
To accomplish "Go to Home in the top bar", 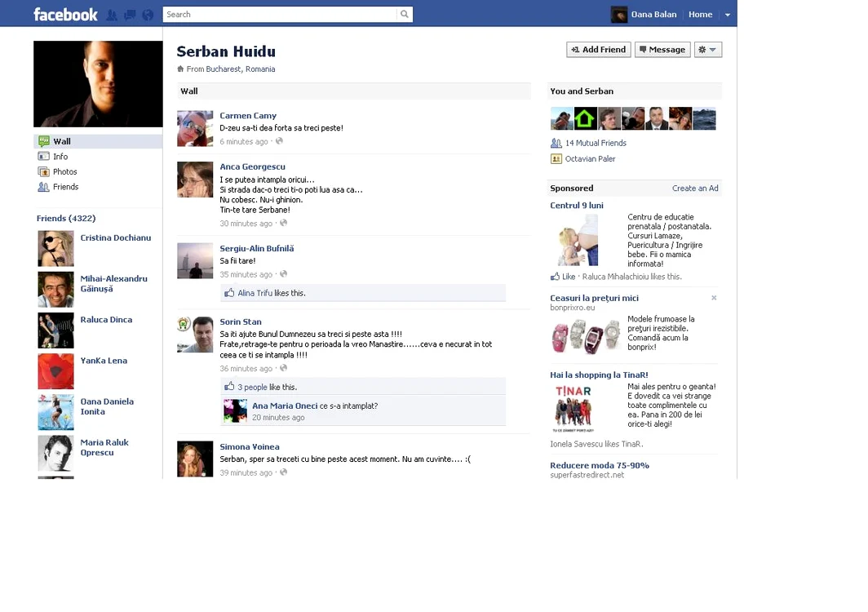I will (x=700, y=15).
